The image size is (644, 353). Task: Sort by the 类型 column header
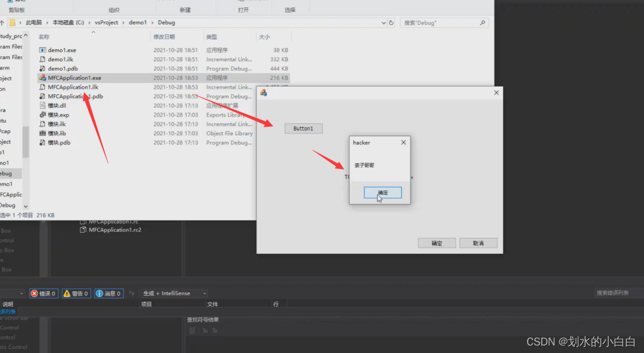pos(211,37)
